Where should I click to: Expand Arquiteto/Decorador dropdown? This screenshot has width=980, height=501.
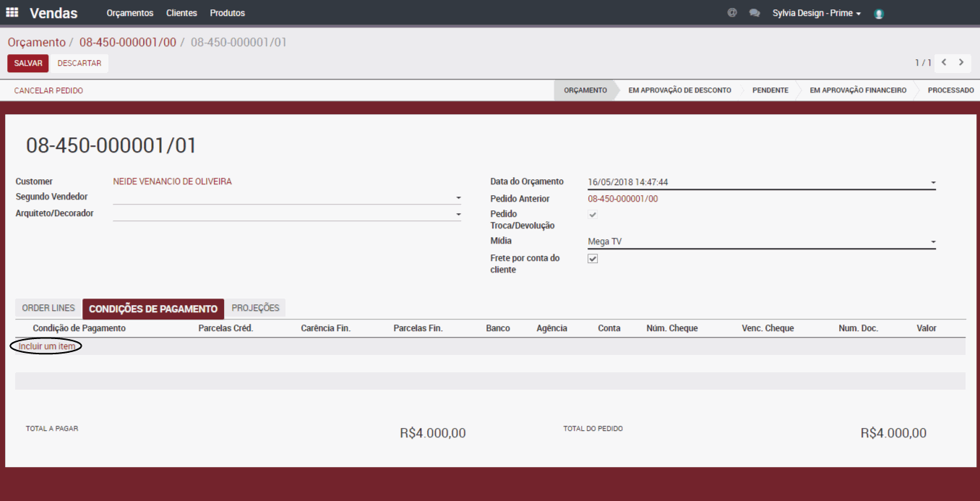click(x=458, y=214)
